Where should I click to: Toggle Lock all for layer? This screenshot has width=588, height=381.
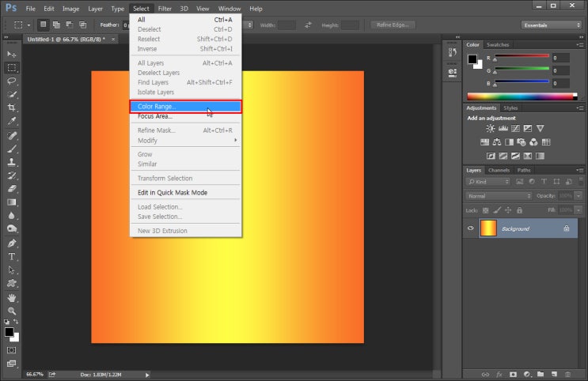pyautogui.click(x=519, y=210)
